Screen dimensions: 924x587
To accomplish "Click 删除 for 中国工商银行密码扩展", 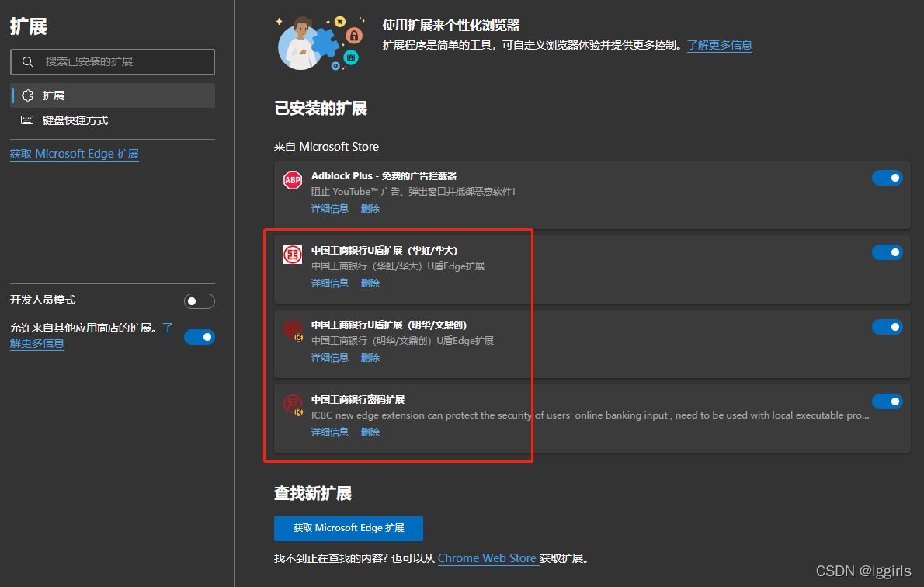I will click(370, 432).
